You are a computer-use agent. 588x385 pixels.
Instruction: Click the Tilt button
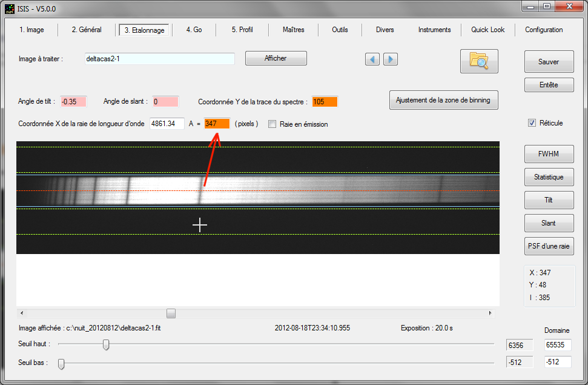point(549,200)
